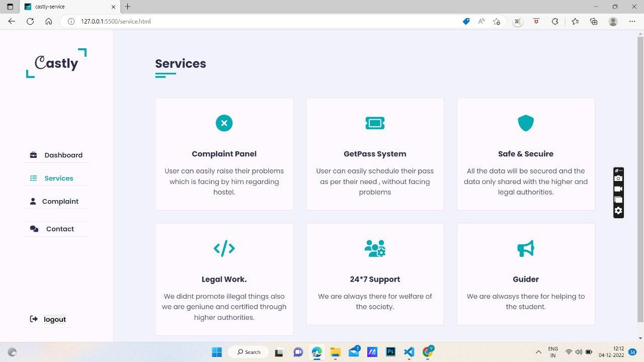
Task: Click the Complaint person icon
Action: 33,201
